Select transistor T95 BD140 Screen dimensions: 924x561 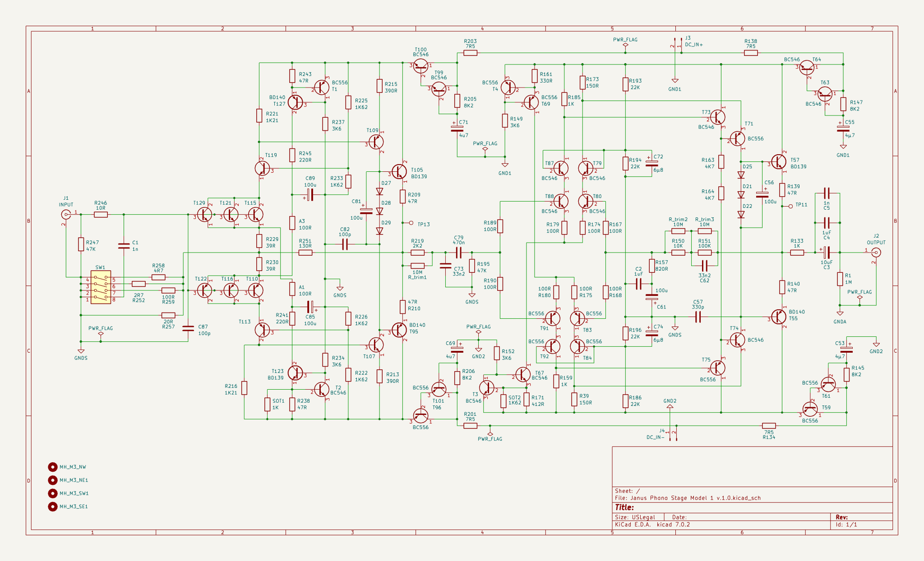click(399, 330)
